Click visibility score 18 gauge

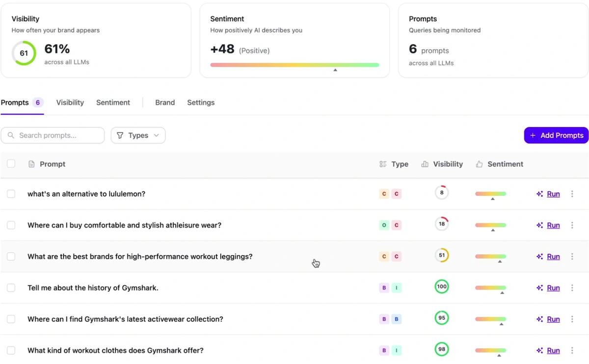point(442,224)
